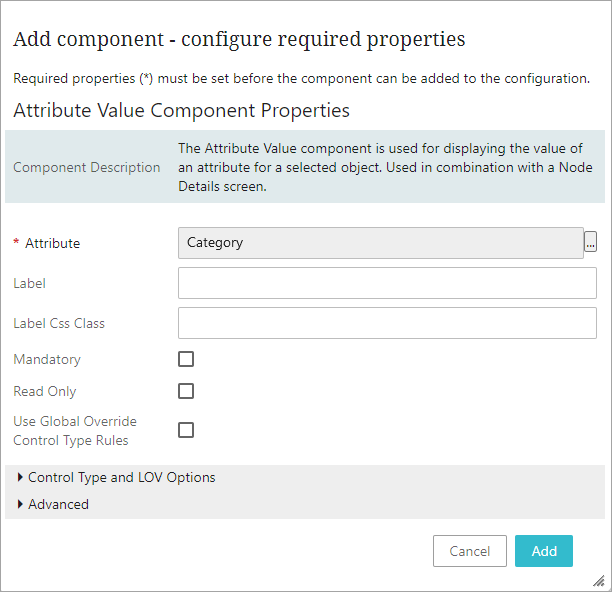
Task: Click the red required asterisk marker
Action: [x=16, y=242]
